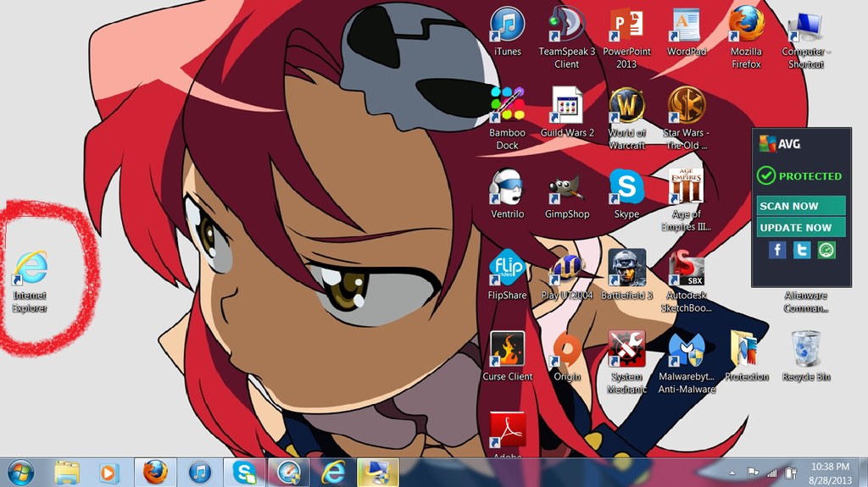Launch GimpShop from the desktop
The width and height of the screenshot is (868, 487).
pos(567,194)
